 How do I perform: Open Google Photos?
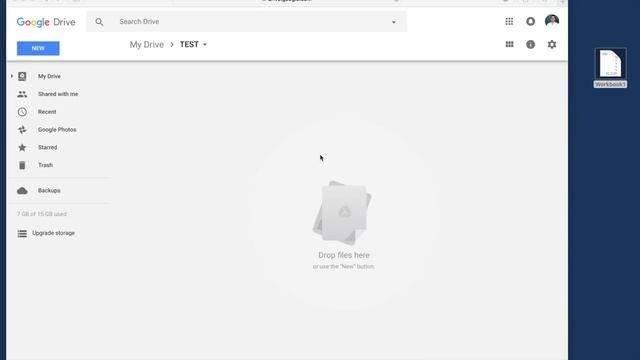click(57, 130)
